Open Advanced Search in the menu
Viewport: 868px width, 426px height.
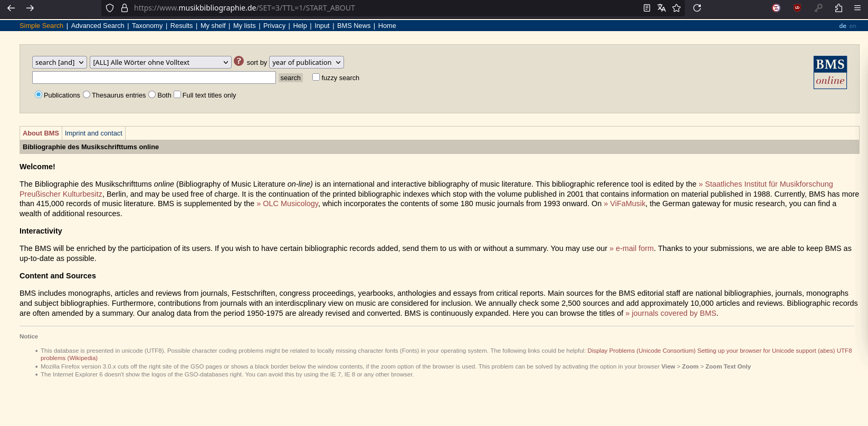[x=98, y=26]
